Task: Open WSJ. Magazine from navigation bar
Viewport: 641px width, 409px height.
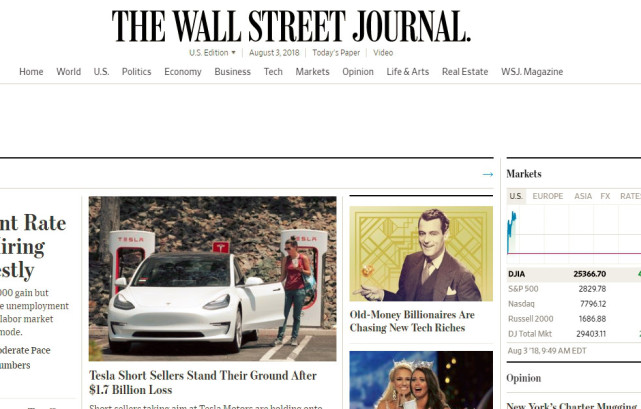Action: click(x=532, y=72)
